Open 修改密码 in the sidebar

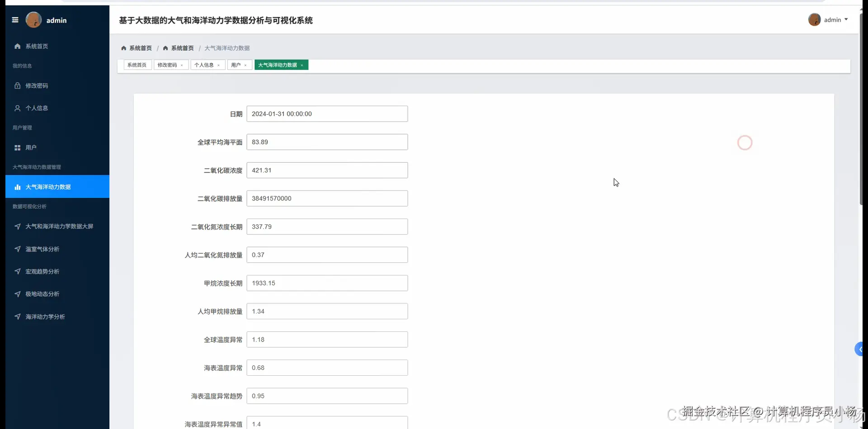[x=57, y=85]
